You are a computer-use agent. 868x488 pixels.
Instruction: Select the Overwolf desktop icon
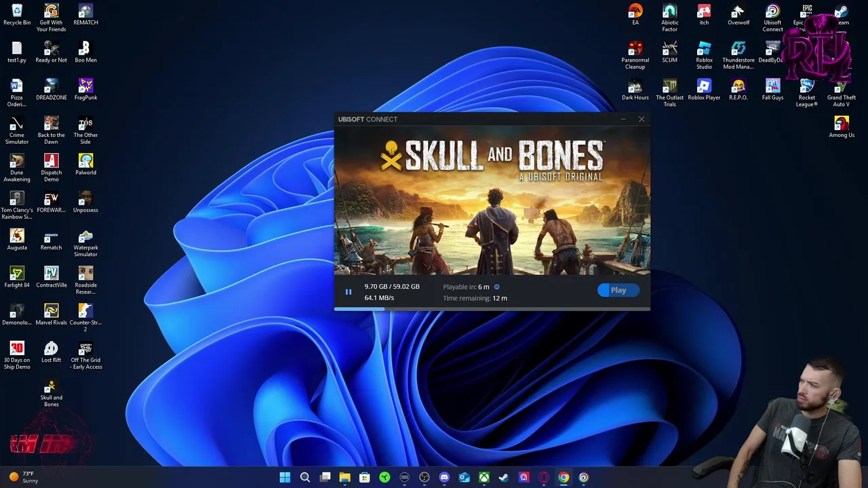tap(738, 15)
